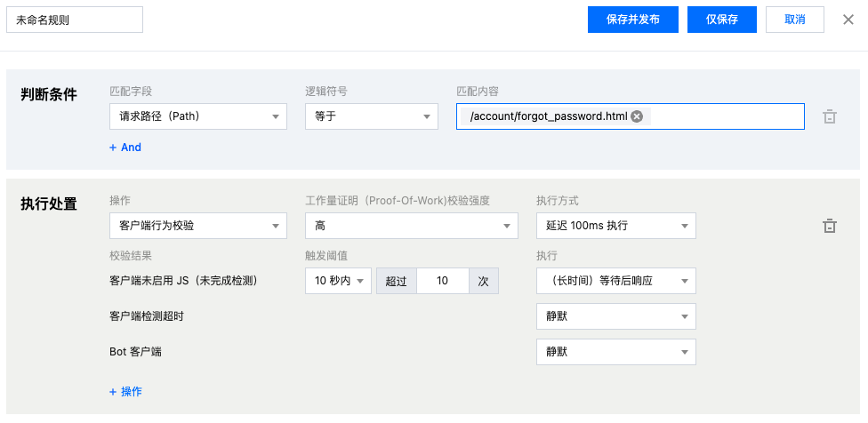Delete the 执行处置 action with trash icon
Image resolution: width=868 pixels, height=423 pixels.
coord(829,226)
